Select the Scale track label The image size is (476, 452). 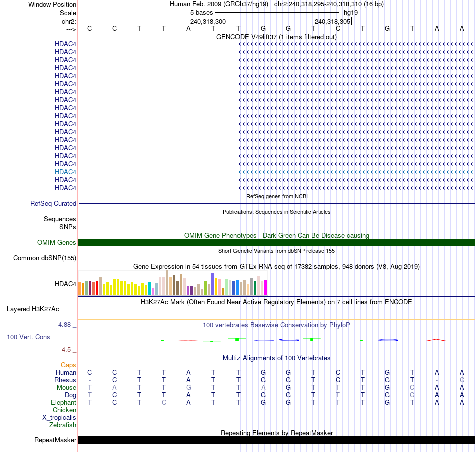coord(68,13)
